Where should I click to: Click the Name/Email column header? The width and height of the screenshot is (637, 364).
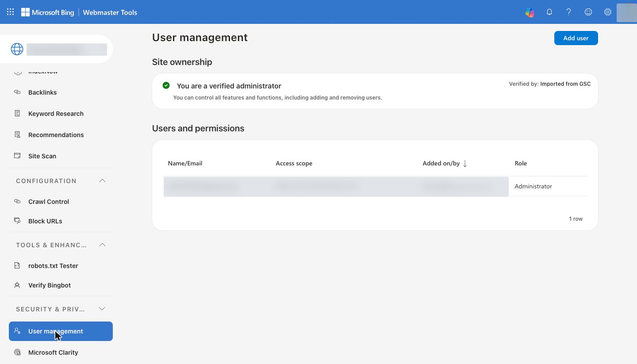[x=185, y=163]
